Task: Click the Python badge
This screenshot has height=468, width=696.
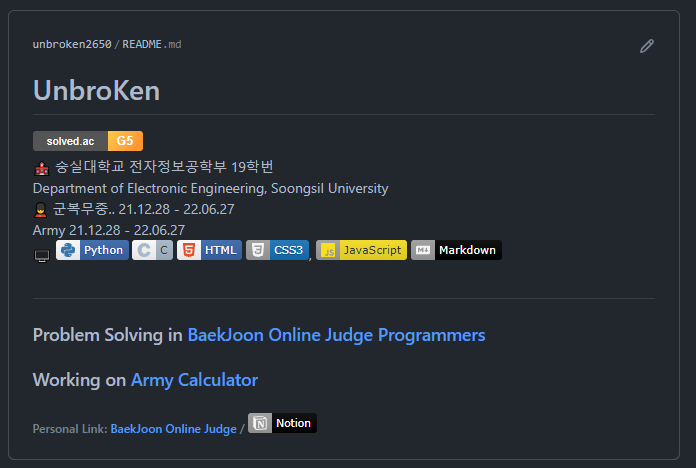Action: pyautogui.click(x=92, y=250)
